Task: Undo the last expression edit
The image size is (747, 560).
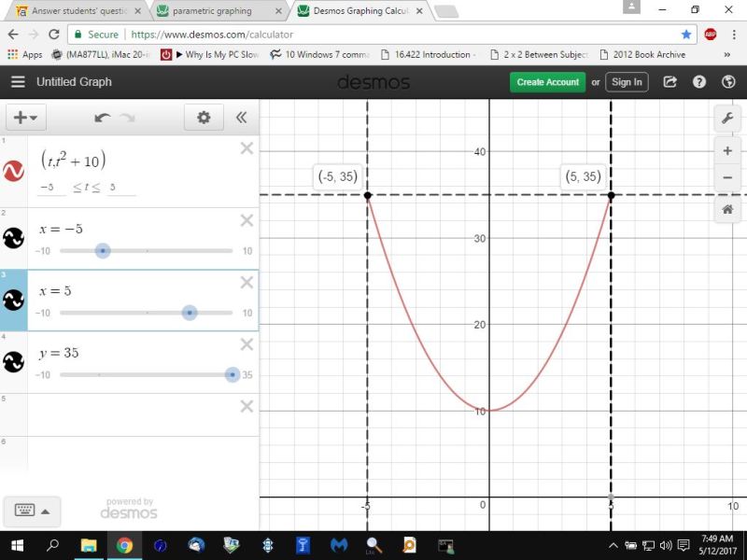Action: 102,118
